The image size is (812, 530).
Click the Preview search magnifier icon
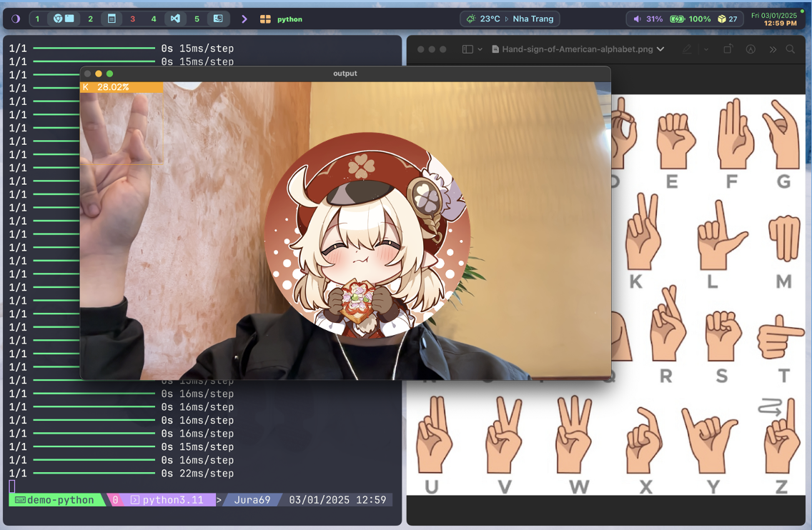(x=791, y=49)
